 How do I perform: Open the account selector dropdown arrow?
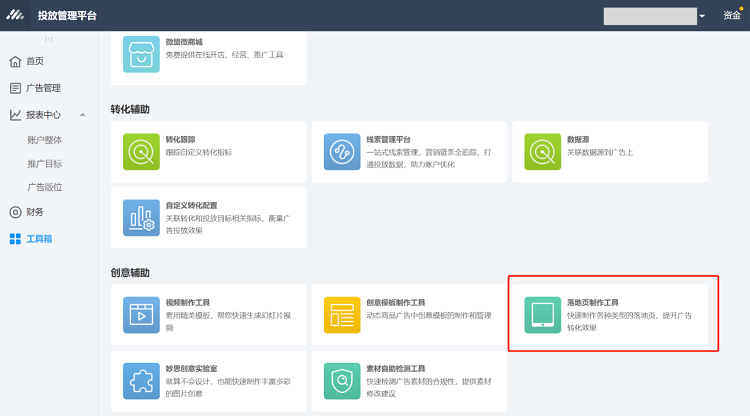pyautogui.click(x=702, y=16)
